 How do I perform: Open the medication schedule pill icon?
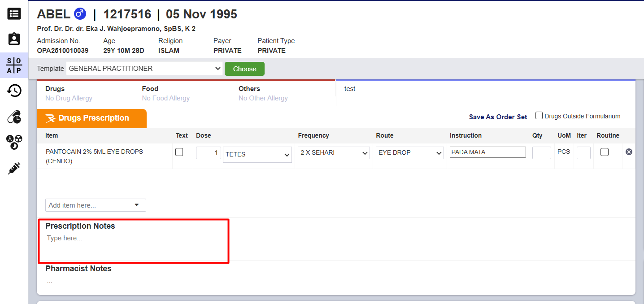point(14,117)
